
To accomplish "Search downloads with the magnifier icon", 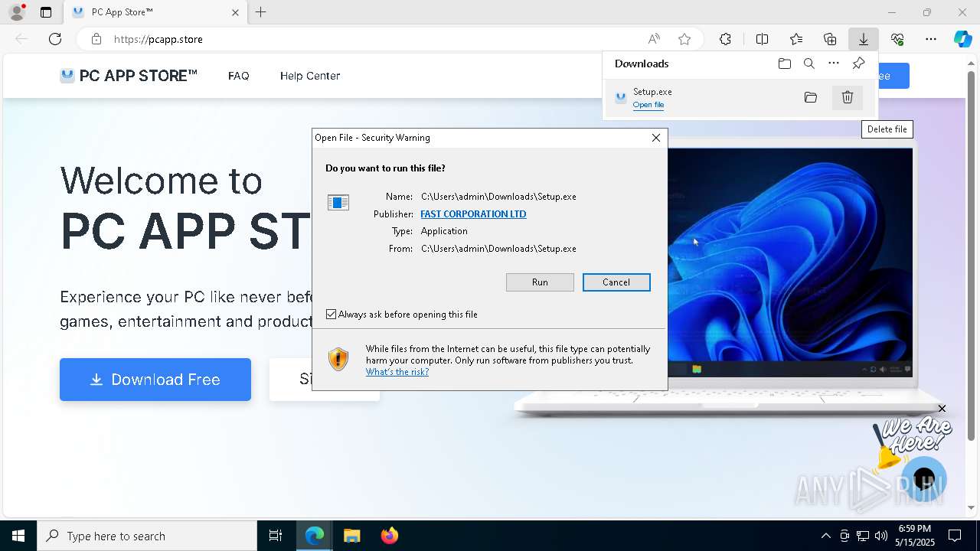I will click(809, 64).
